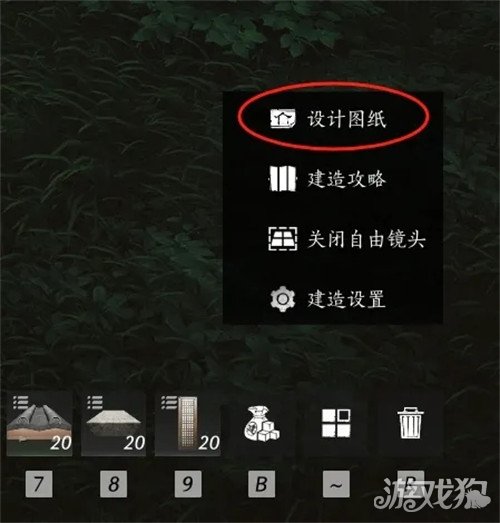Click the tilde hotkey label
Screen dimensions: 500x523
pos(336,484)
